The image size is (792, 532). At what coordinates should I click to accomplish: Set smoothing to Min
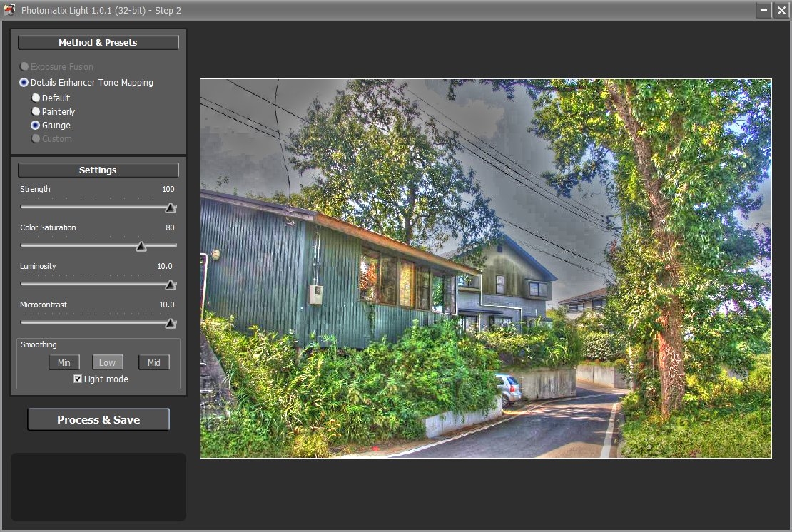tap(64, 362)
